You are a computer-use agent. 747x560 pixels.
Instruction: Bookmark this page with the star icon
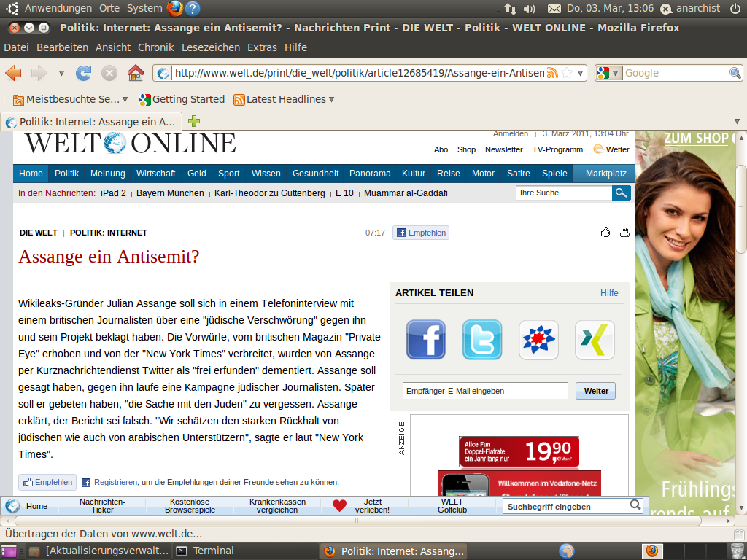pyautogui.click(x=567, y=73)
